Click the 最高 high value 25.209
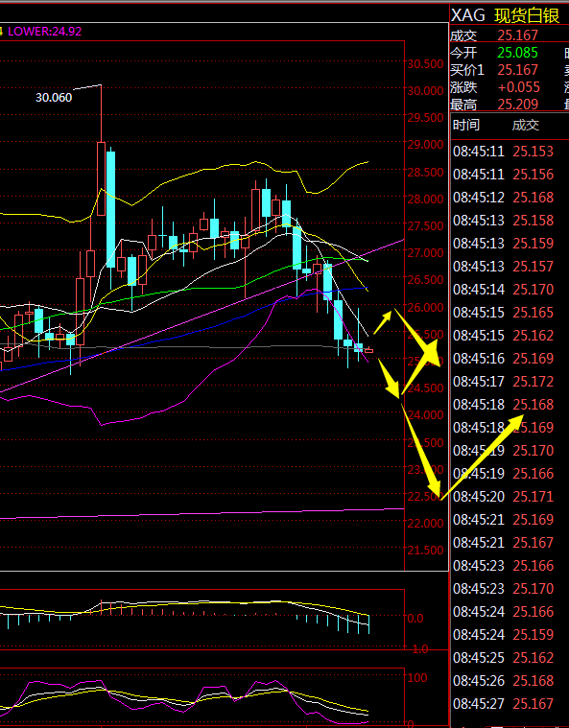 (x=517, y=105)
